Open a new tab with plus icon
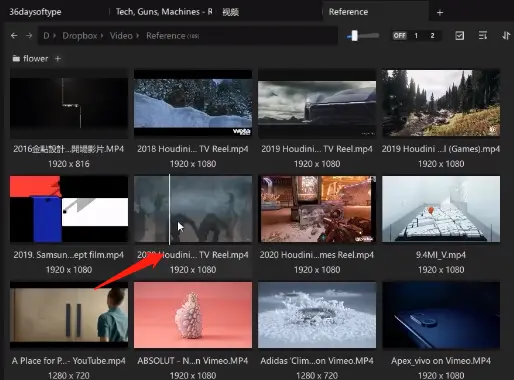 [440, 13]
